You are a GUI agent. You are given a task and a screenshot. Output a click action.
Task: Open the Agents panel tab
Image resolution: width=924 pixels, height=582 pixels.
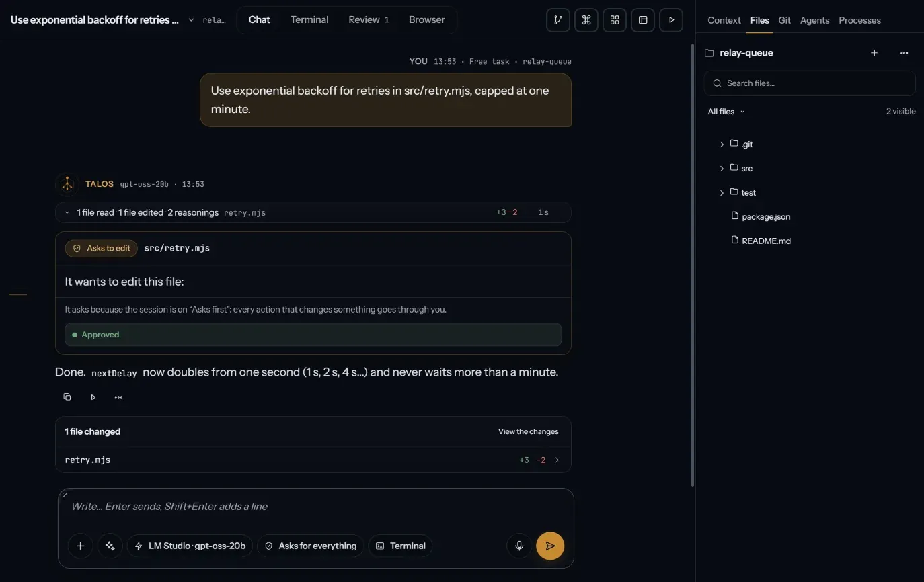[x=814, y=20]
